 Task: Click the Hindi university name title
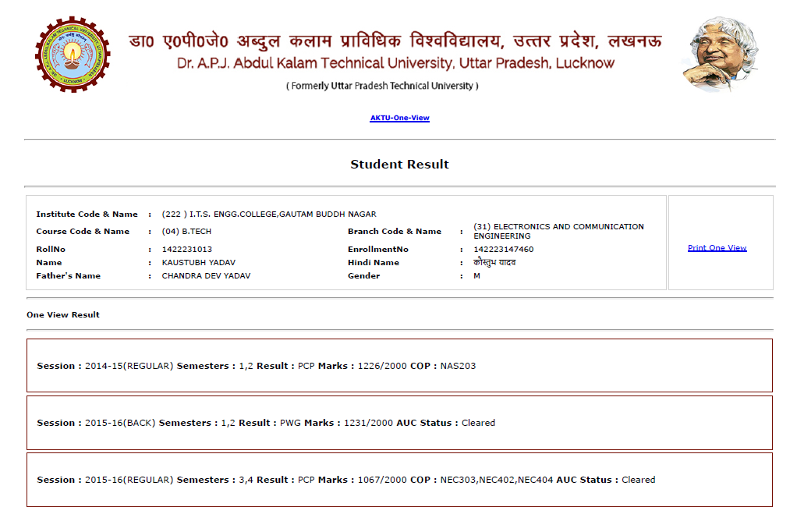coord(395,41)
